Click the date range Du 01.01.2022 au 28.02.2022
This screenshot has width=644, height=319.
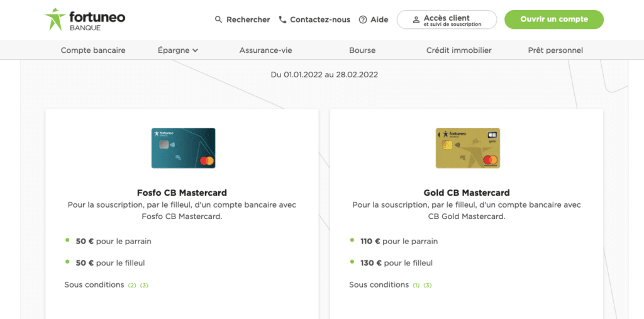coord(325,75)
